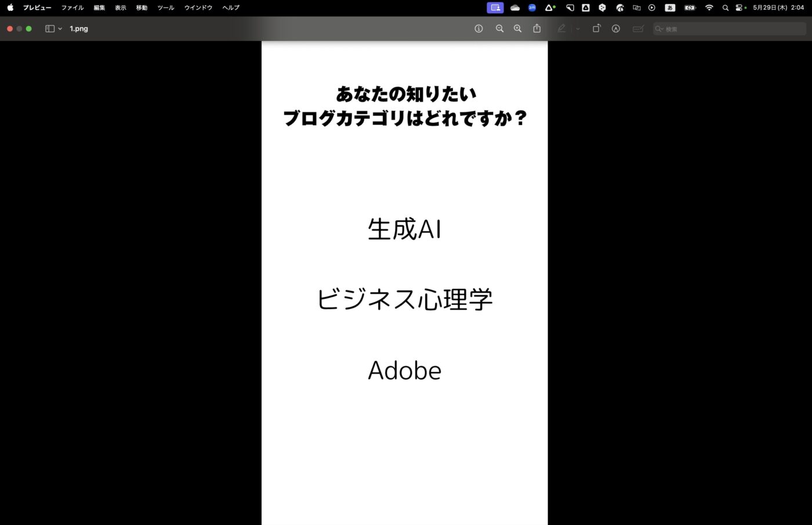Open the purple screen sharing menu bar icon

click(495, 8)
